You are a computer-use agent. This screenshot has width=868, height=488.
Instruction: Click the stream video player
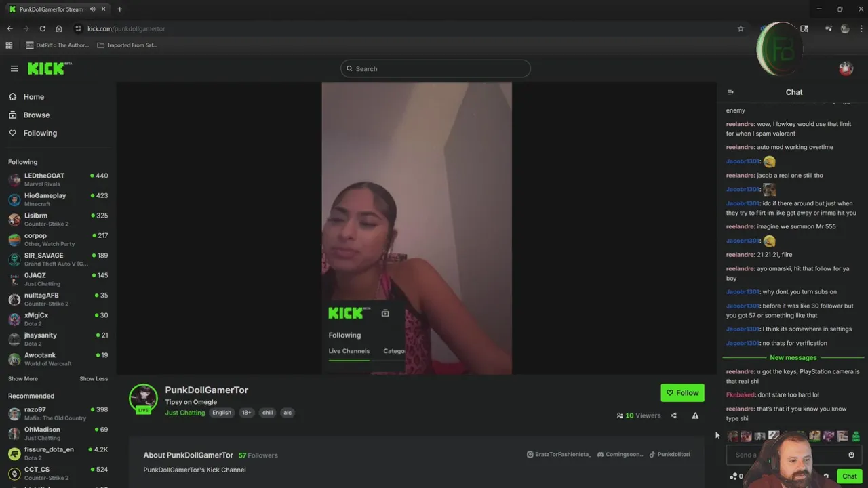pyautogui.click(x=416, y=228)
